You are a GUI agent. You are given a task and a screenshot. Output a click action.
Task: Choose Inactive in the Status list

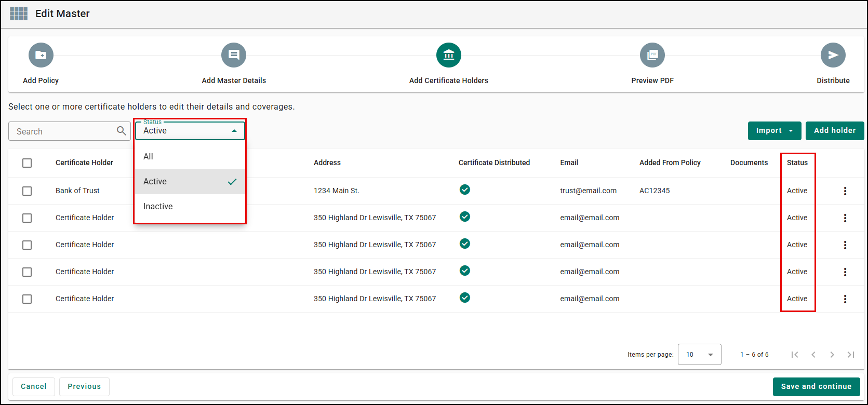[190, 207]
